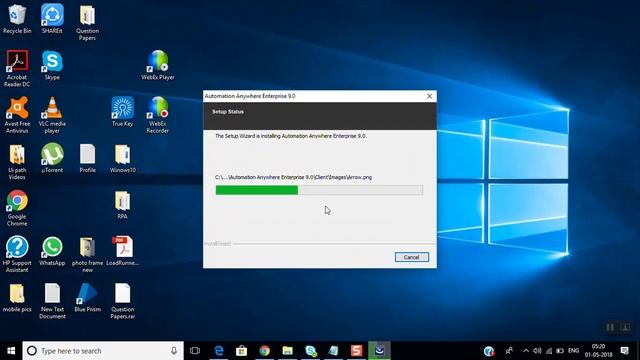Viewport: 640px width, 360px height.
Task: Select the New Text Document file
Action: coord(52,301)
